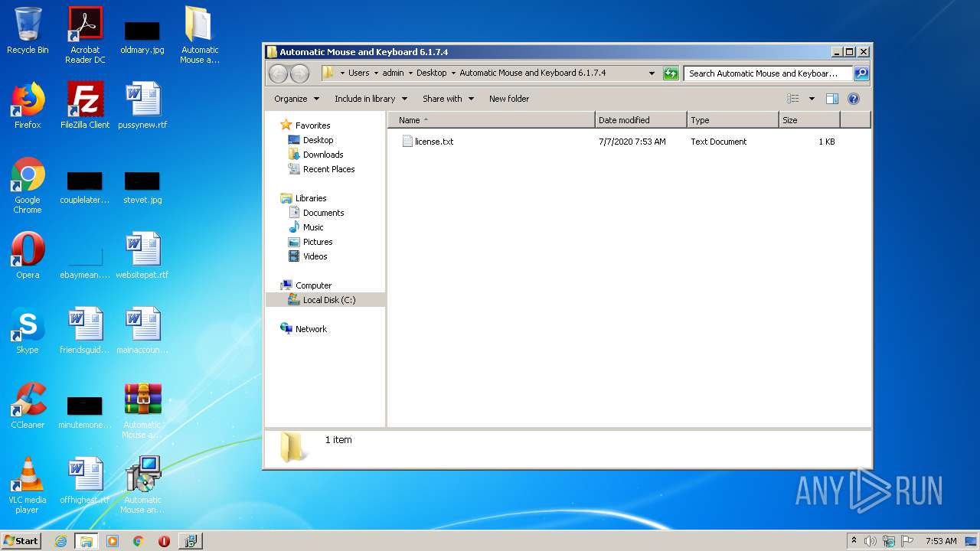Select Libraries in navigation pane
This screenshot has width=980, height=551.
[x=311, y=198]
